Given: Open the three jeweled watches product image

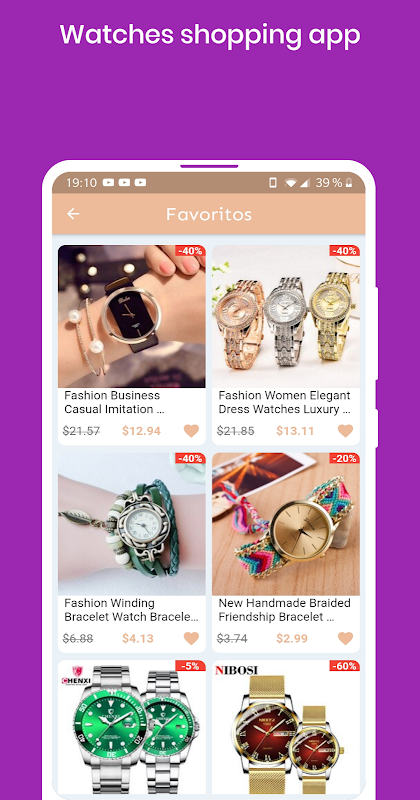Looking at the screenshot, I should (x=286, y=316).
